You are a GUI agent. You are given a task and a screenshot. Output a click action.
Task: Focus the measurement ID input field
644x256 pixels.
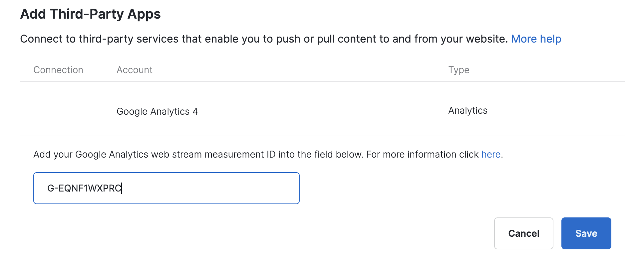point(166,188)
